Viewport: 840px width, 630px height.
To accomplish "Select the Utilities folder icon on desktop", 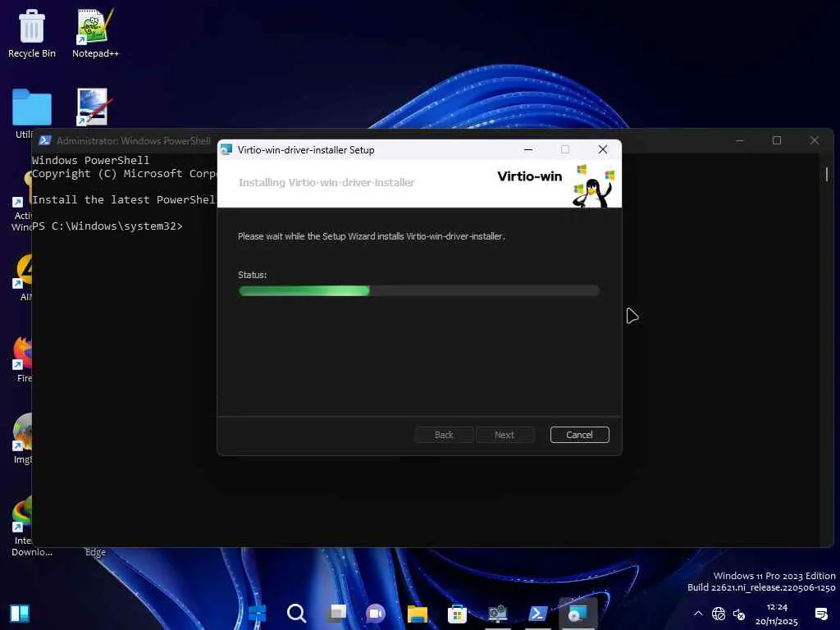I will (x=31, y=113).
